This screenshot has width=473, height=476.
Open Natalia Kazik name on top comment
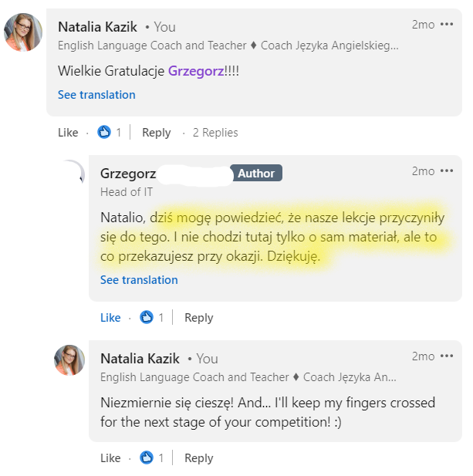(x=98, y=27)
